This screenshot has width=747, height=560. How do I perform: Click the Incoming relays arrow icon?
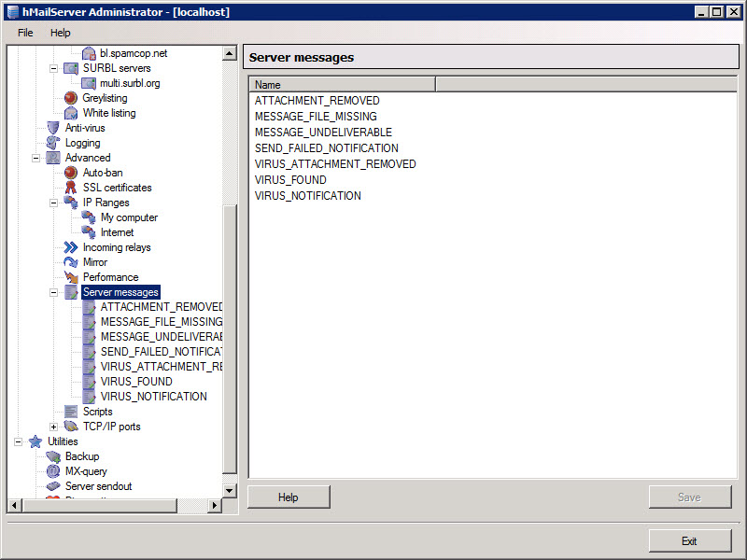click(71, 247)
